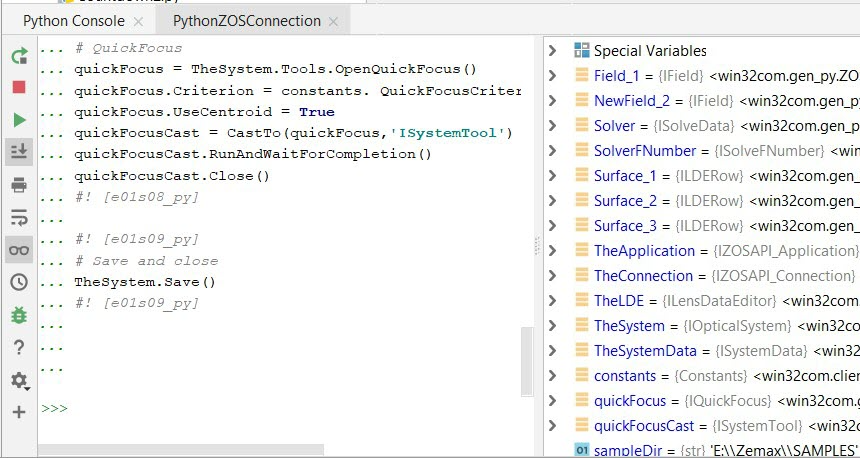Expand the SolverFNumber variable

point(552,150)
